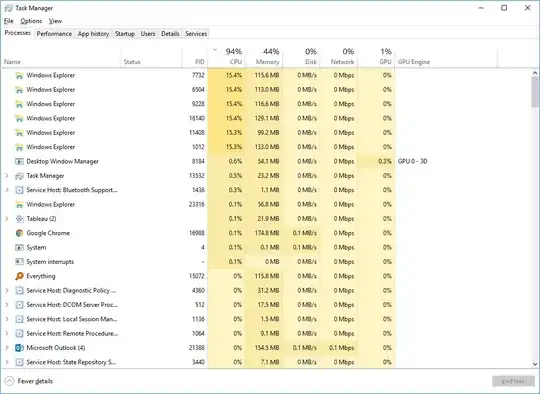Switch to the App history tab
Image resolution: width=540 pixels, height=394 pixels.
[x=93, y=34]
